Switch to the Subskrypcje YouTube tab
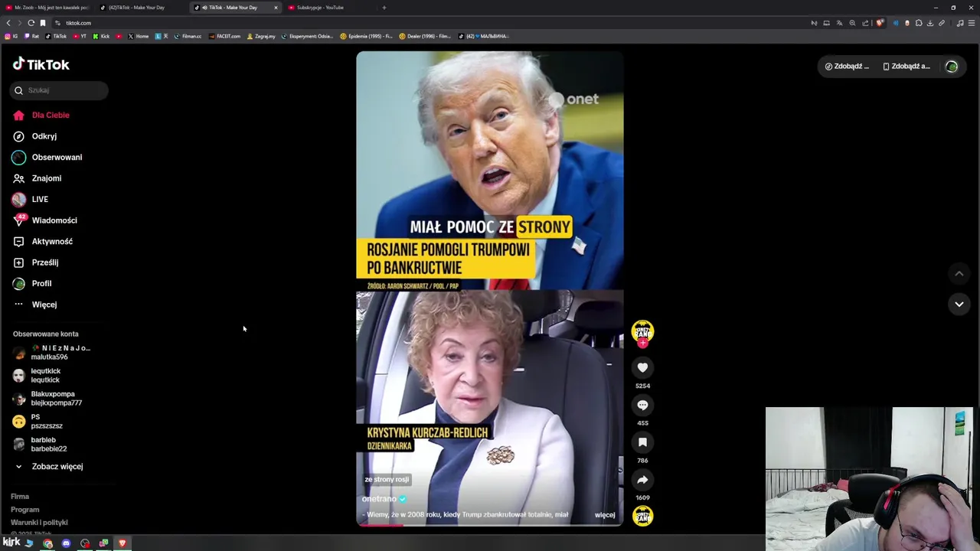 tap(329, 8)
